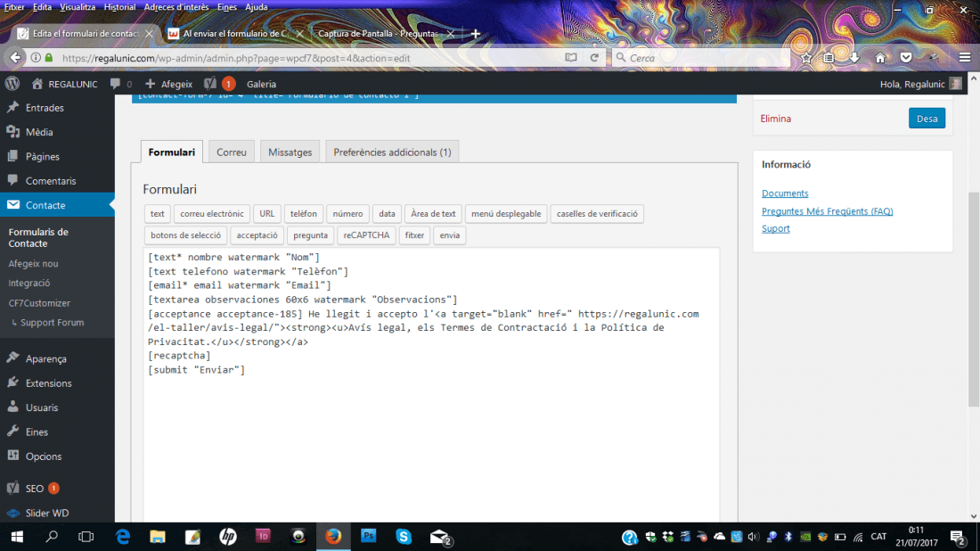Image resolution: width=980 pixels, height=551 pixels.
Task: Switch to Missatges tab
Action: point(290,152)
